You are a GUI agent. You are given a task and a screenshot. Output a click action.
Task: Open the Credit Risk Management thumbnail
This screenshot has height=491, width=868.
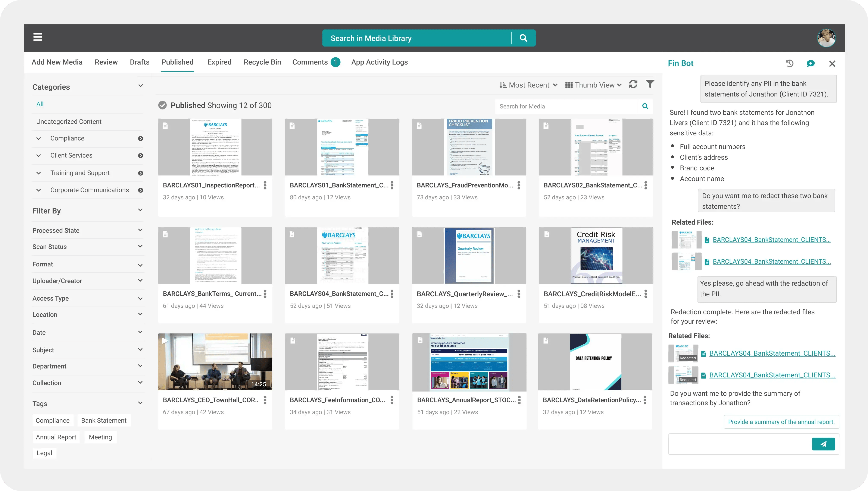coord(596,255)
